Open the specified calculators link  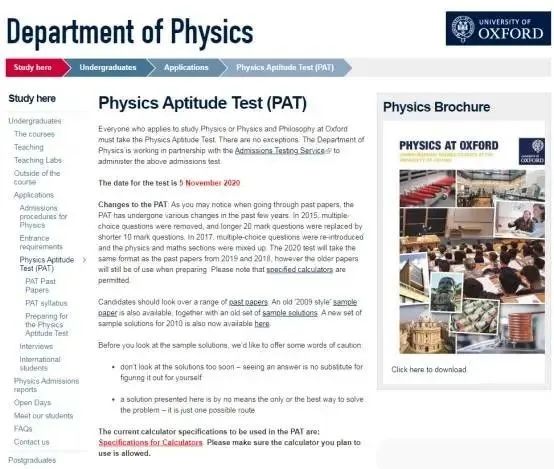(x=299, y=270)
